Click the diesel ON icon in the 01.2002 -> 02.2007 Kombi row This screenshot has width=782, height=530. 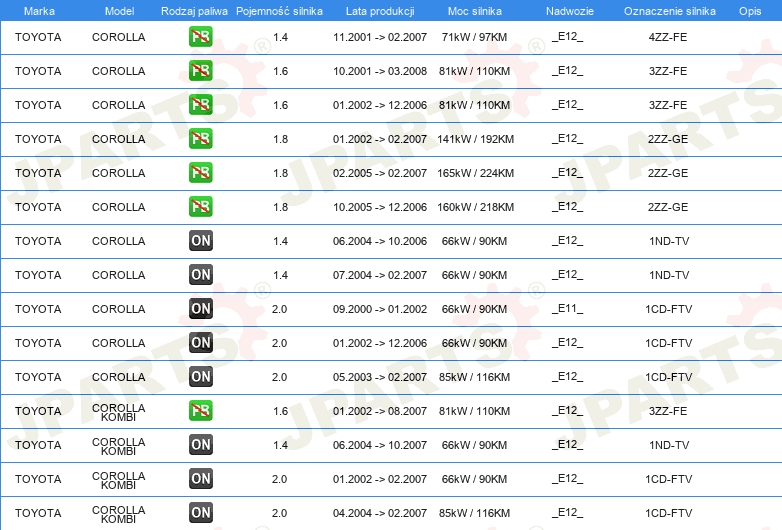(x=200, y=479)
